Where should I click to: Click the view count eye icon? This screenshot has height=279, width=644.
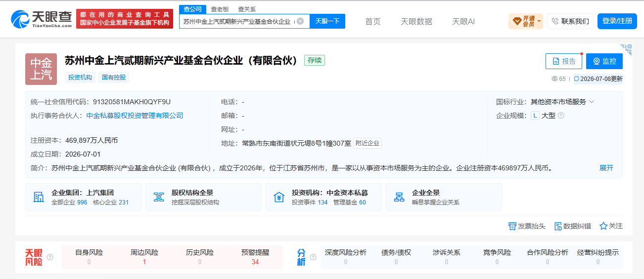(x=554, y=79)
